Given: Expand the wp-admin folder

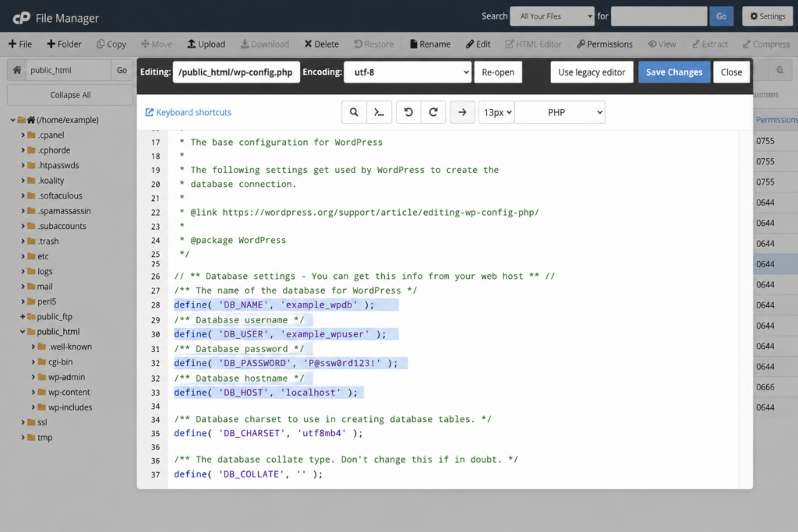Looking at the screenshot, I should coord(34,377).
